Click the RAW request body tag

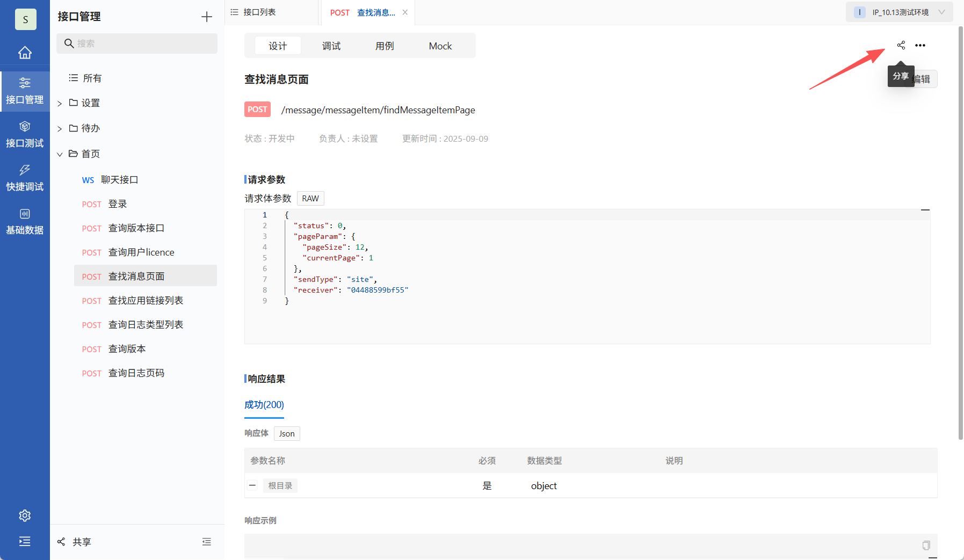pyautogui.click(x=310, y=199)
